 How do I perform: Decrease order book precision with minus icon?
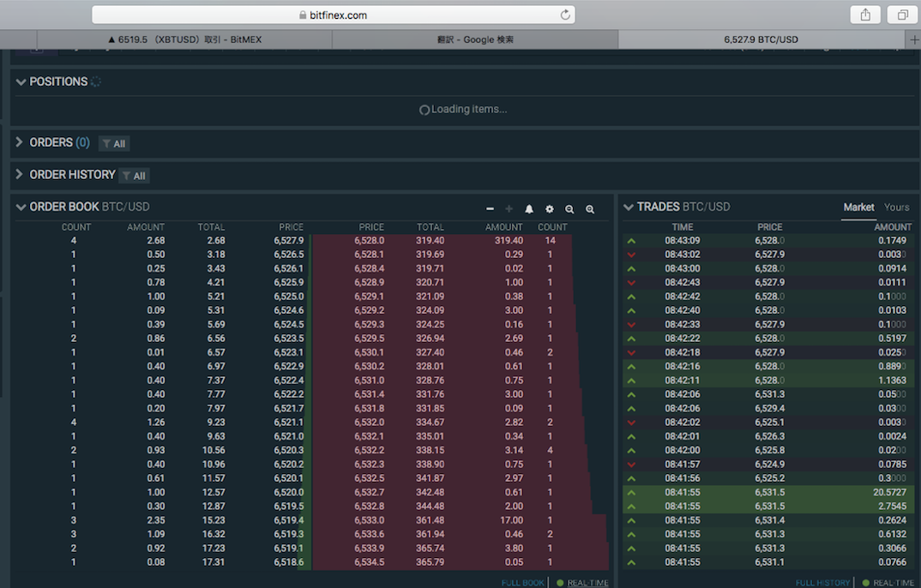[x=490, y=209]
